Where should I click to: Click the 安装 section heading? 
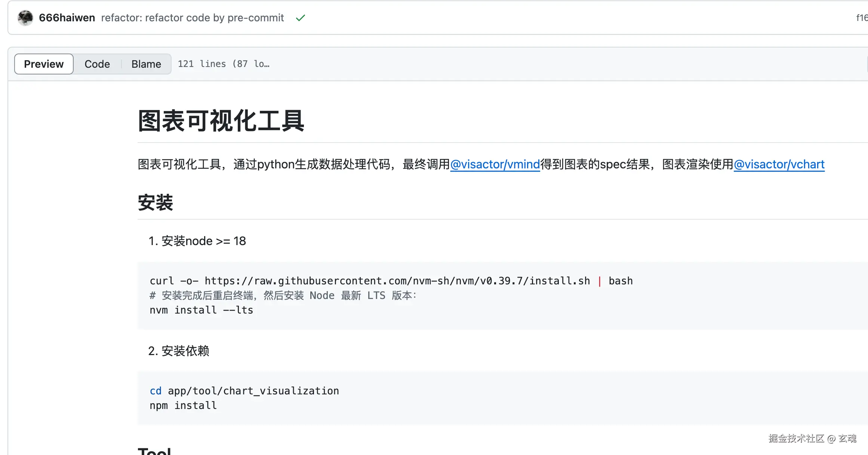(x=156, y=203)
